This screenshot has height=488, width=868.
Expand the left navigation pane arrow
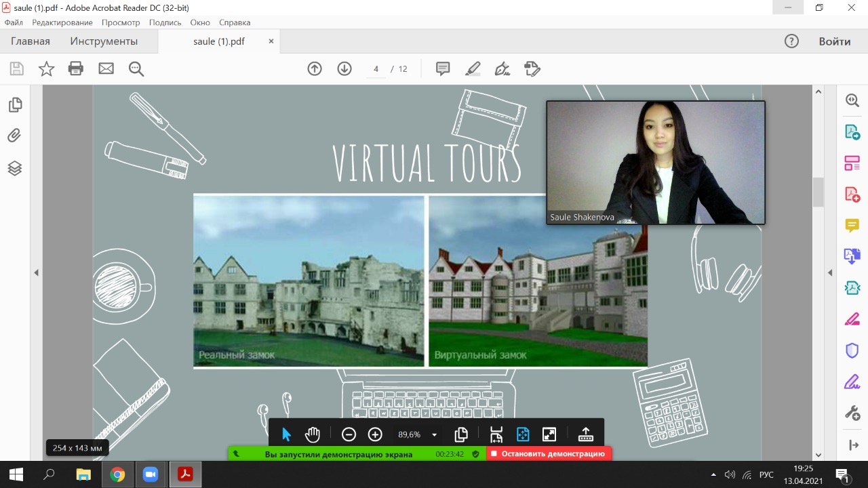click(x=37, y=272)
